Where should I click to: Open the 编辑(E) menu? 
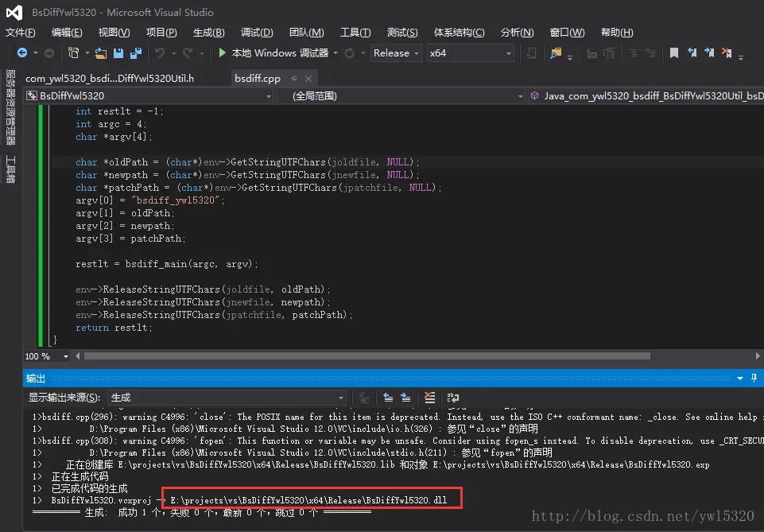point(67,33)
